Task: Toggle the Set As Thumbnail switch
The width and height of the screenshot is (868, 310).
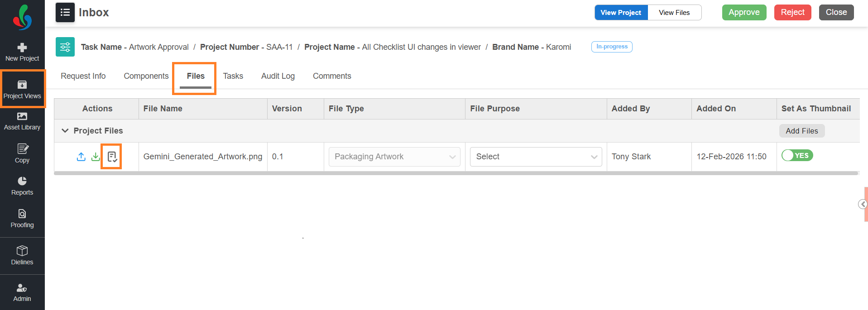Action: pos(797,156)
